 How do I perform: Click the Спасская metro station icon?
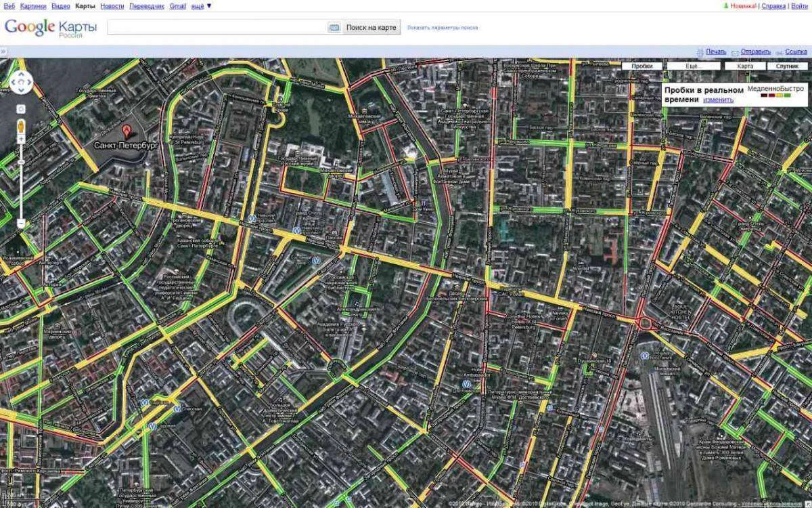click(x=177, y=408)
